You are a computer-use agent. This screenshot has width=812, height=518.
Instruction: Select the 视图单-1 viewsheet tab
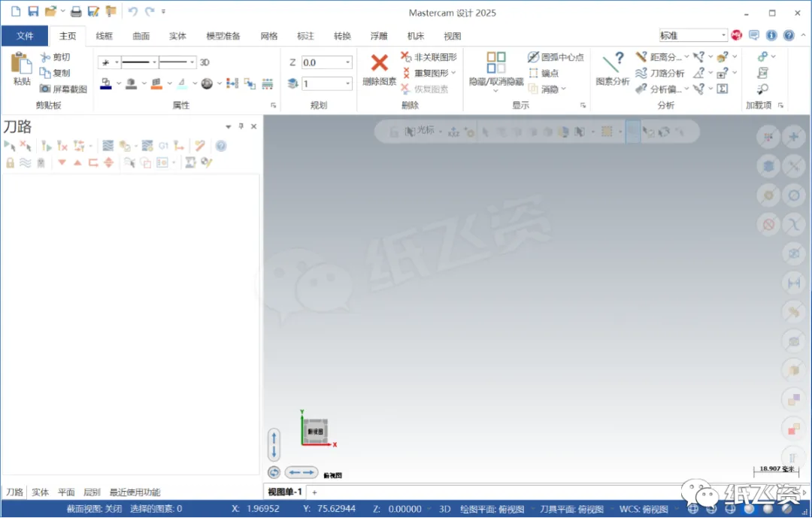[285, 492]
